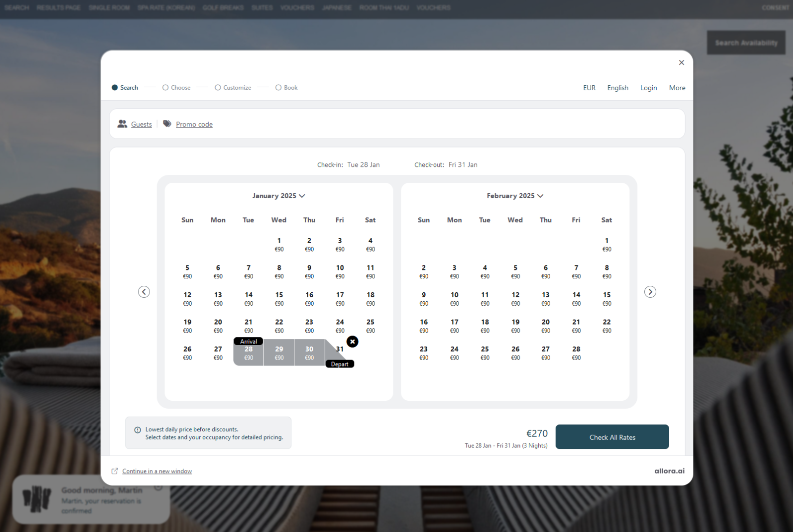The image size is (793, 532).
Task: Select January 15 in the calendar
Action: pyautogui.click(x=279, y=299)
